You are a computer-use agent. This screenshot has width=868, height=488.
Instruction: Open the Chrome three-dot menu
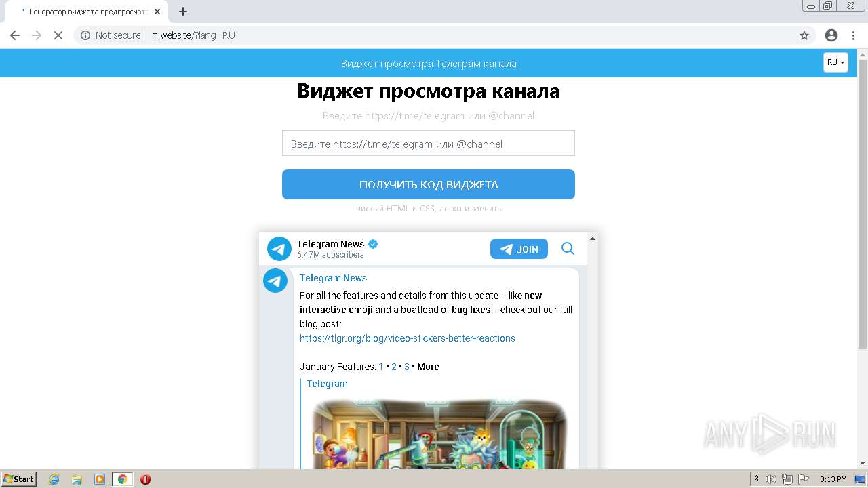853,35
